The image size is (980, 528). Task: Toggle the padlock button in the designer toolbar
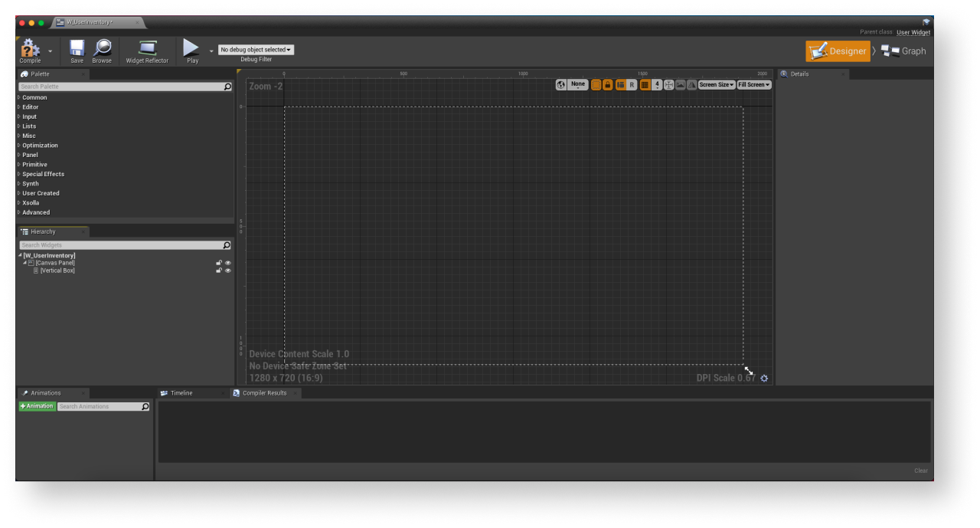point(608,85)
